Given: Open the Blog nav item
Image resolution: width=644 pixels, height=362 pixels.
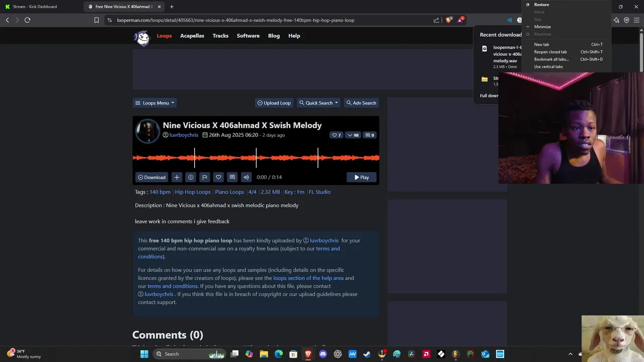Looking at the screenshot, I should pos(274,36).
